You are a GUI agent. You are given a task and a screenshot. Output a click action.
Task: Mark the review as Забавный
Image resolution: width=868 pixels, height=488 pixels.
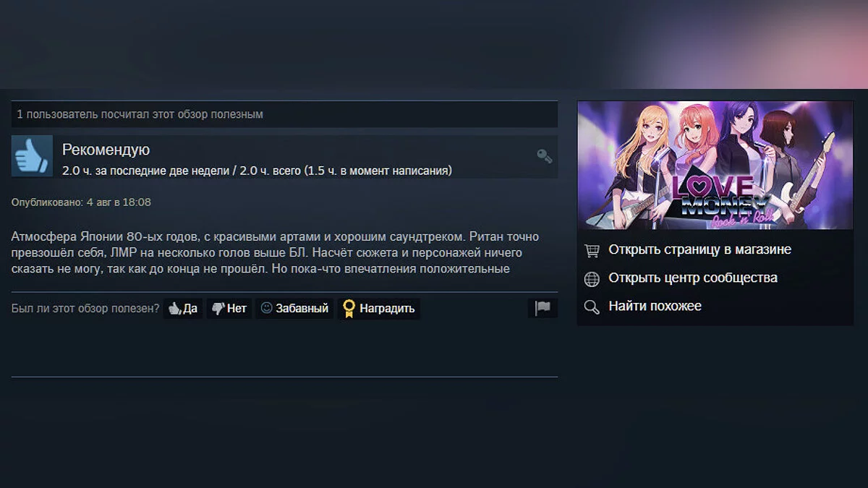pos(294,309)
